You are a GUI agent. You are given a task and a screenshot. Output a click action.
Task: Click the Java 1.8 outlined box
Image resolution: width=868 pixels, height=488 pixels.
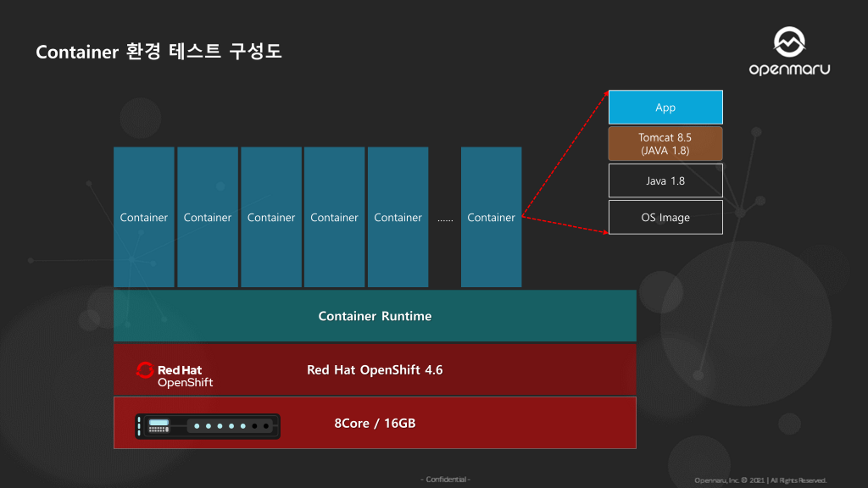pos(665,181)
